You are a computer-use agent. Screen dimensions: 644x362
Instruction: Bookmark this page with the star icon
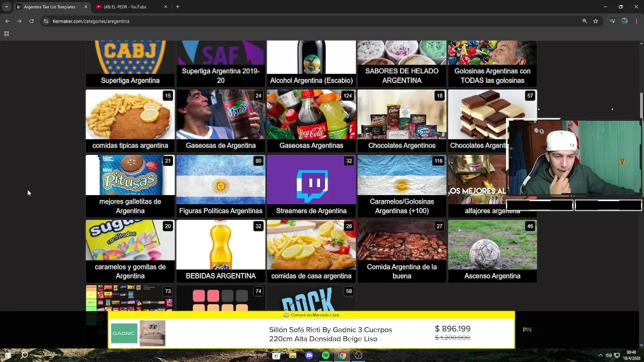pyautogui.click(x=596, y=21)
